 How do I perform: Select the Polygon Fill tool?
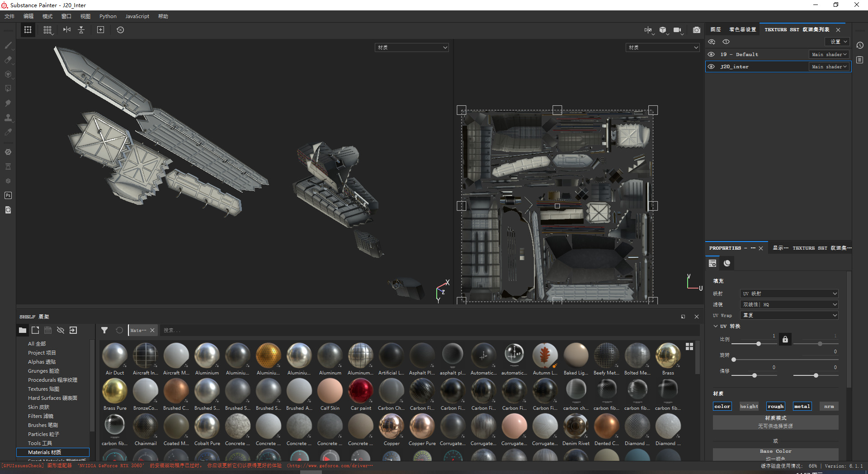click(8, 89)
